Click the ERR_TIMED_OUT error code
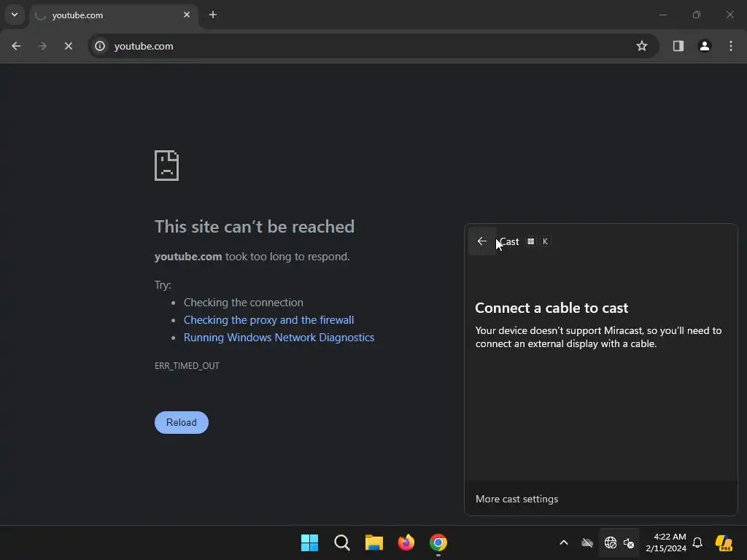Screen dimensions: 747x560 187,366
